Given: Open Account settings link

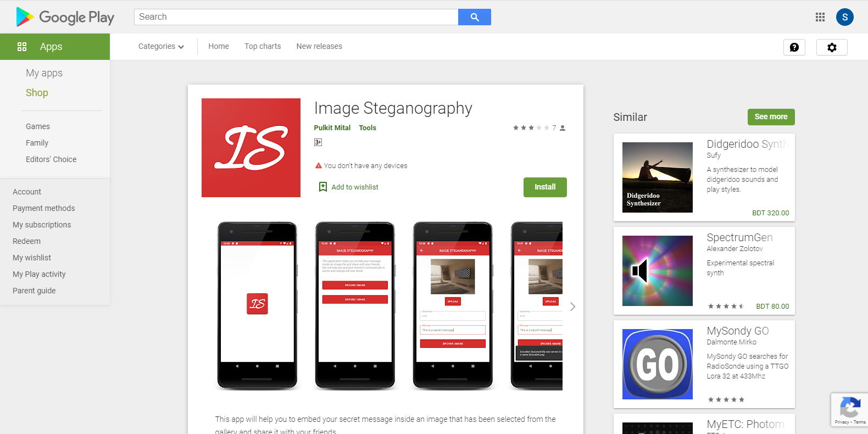Looking at the screenshot, I should point(27,192).
